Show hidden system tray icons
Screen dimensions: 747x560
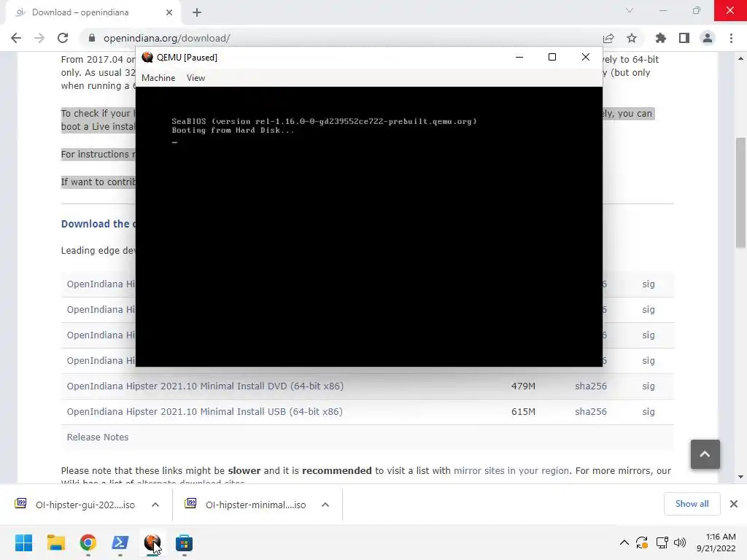624,542
